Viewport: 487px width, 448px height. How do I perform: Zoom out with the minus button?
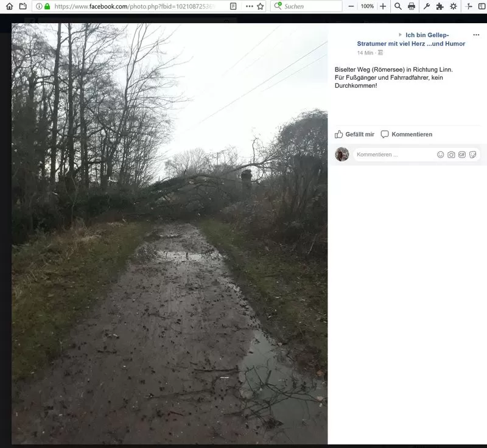351,6
